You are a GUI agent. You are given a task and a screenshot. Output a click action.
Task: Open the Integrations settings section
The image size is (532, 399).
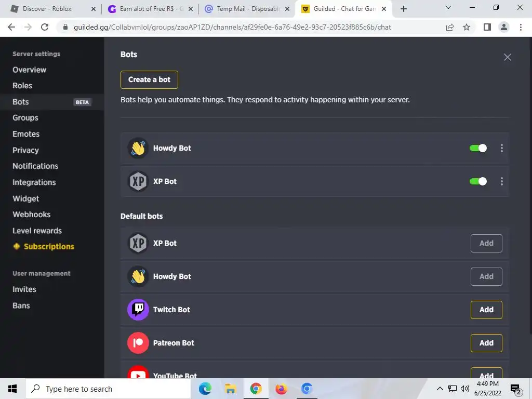[34, 182]
